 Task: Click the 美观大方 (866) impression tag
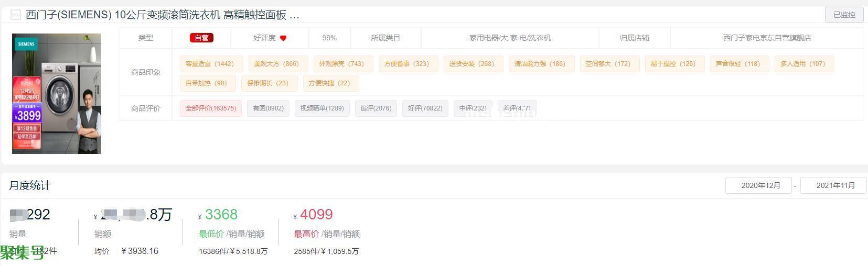pyautogui.click(x=276, y=64)
